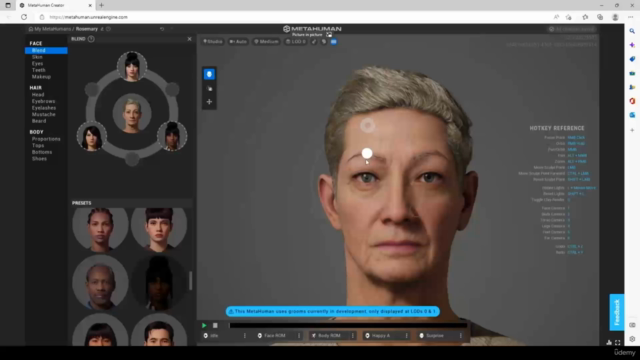Close the Blend panel
This screenshot has width=640, height=360.
(189, 39)
